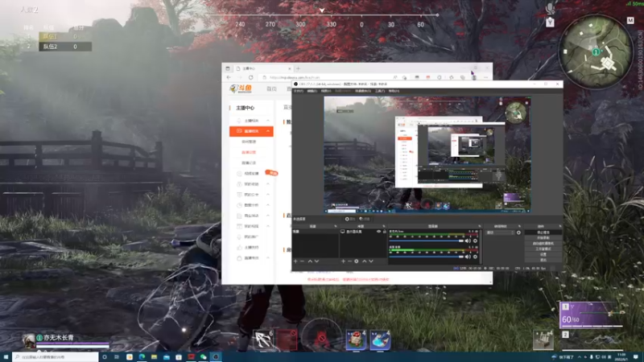644x362 pixels.
Task: Open WeChat from the taskbar
Action: [204, 357]
